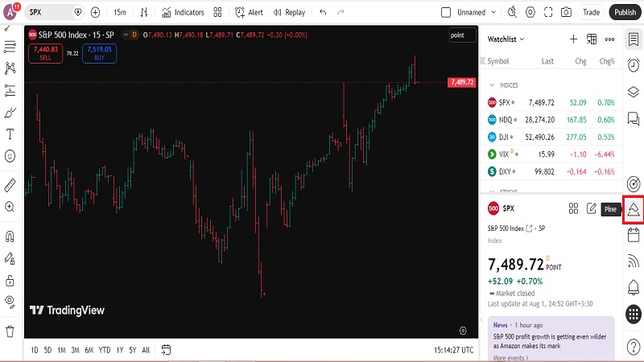Start bar Replay mode
This screenshot has height=362, width=644.
(x=290, y=12)
